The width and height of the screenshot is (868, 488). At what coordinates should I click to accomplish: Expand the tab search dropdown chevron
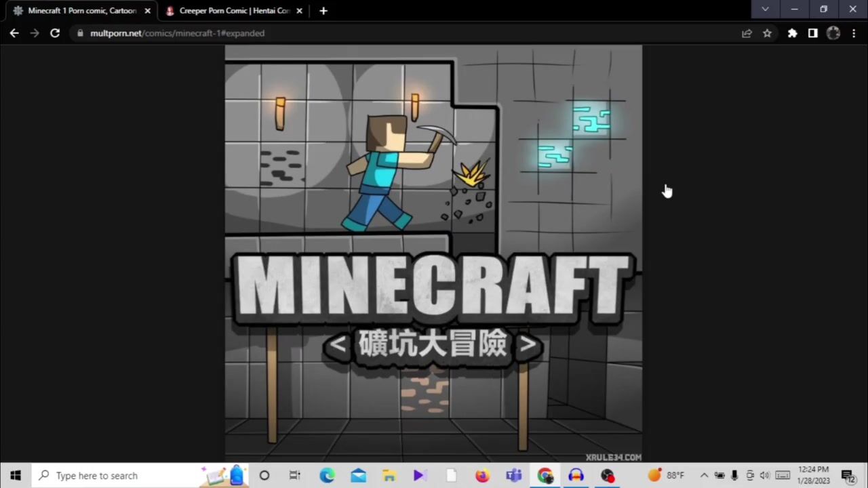pyautogui.click(x=765, y=9)
